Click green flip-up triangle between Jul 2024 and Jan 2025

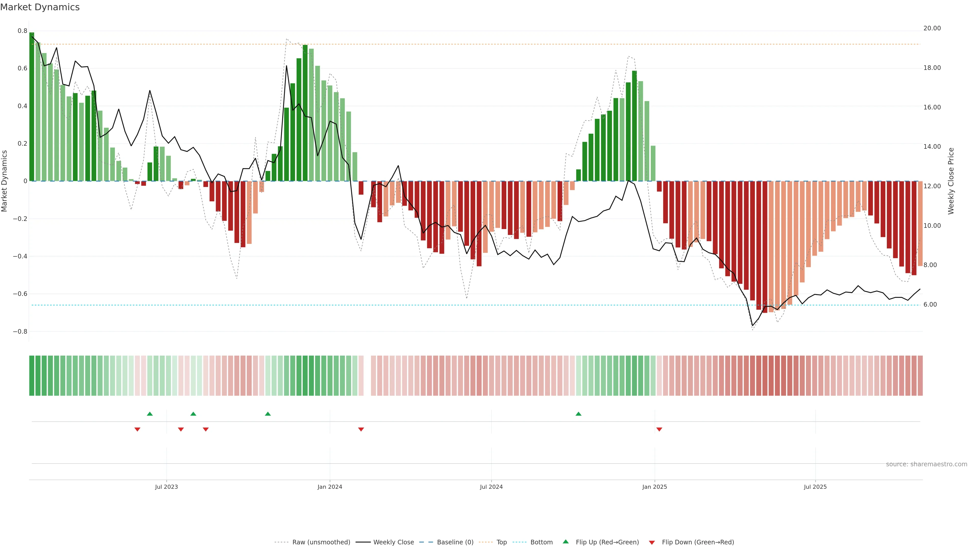tap(578, 414)
